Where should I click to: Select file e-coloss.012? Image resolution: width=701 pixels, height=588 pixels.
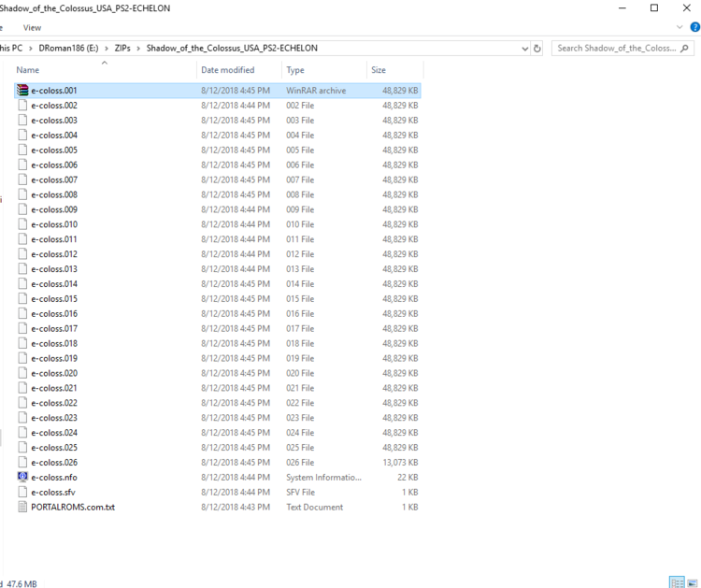[54, 254]
